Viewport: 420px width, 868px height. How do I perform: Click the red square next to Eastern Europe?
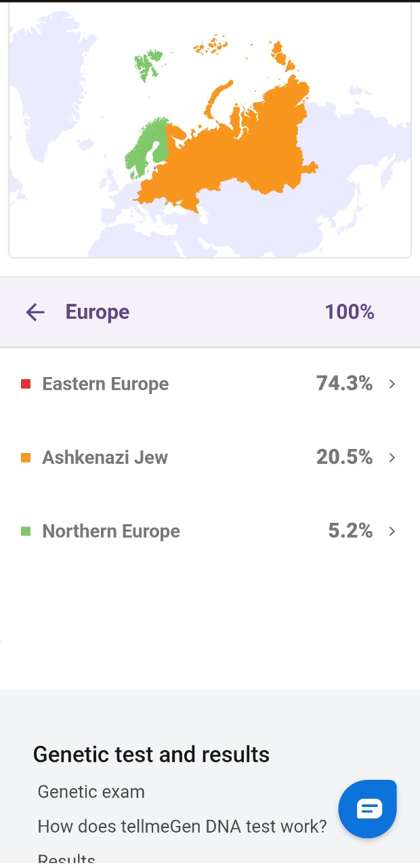click(26, 384)
